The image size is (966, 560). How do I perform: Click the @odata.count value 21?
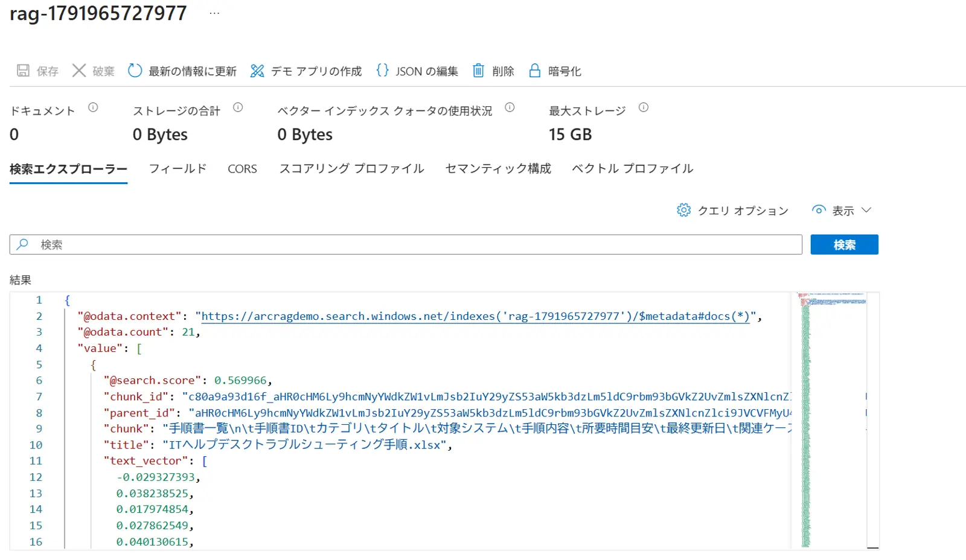tap(188, 332)
